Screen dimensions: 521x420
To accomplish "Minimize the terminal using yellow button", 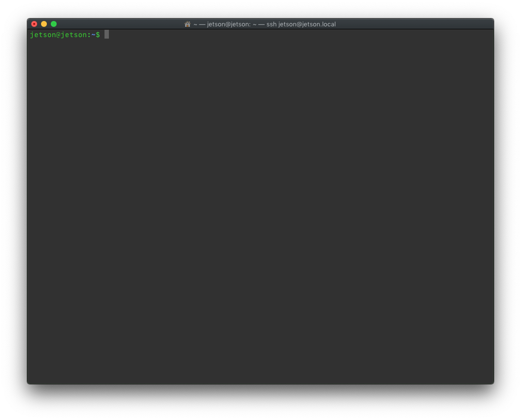I will tap(44, 24).
